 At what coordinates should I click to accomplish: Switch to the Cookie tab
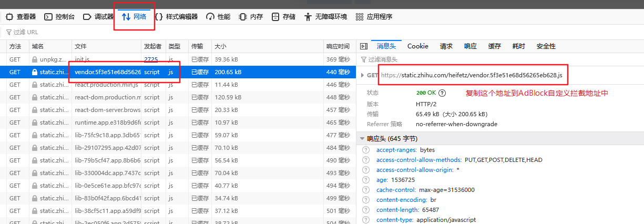click(x=417, y=46)
